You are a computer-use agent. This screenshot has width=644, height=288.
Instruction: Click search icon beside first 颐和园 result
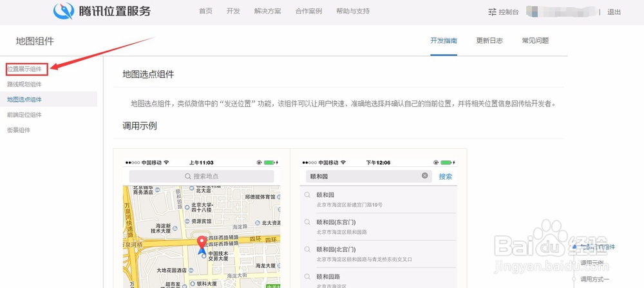pyautogui.click(x=307, y=195)
